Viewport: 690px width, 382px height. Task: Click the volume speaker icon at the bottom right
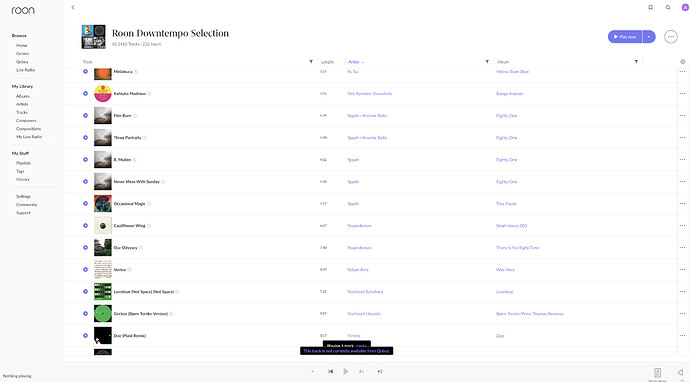point(680,372)
